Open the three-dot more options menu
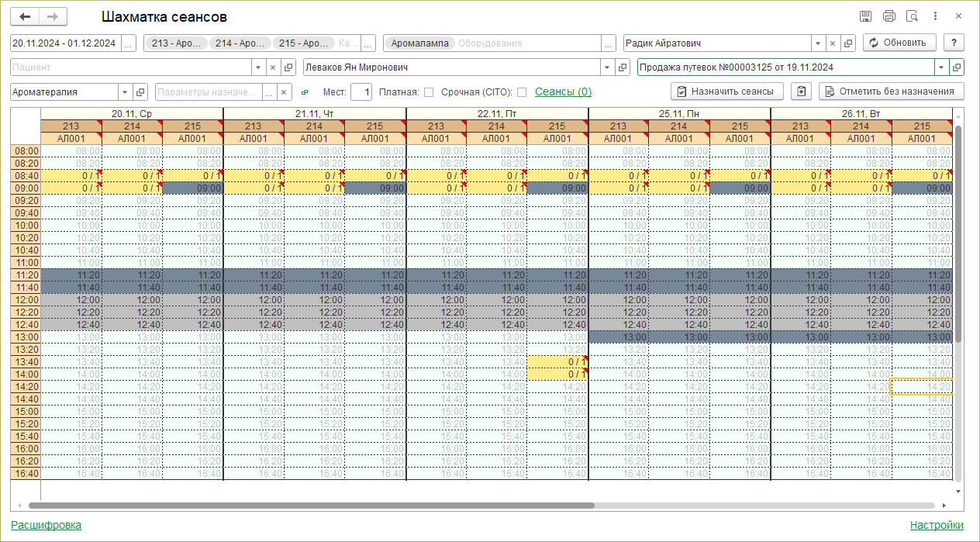The image size is (980, 542). pyautogui.click(x=936, y=16)
